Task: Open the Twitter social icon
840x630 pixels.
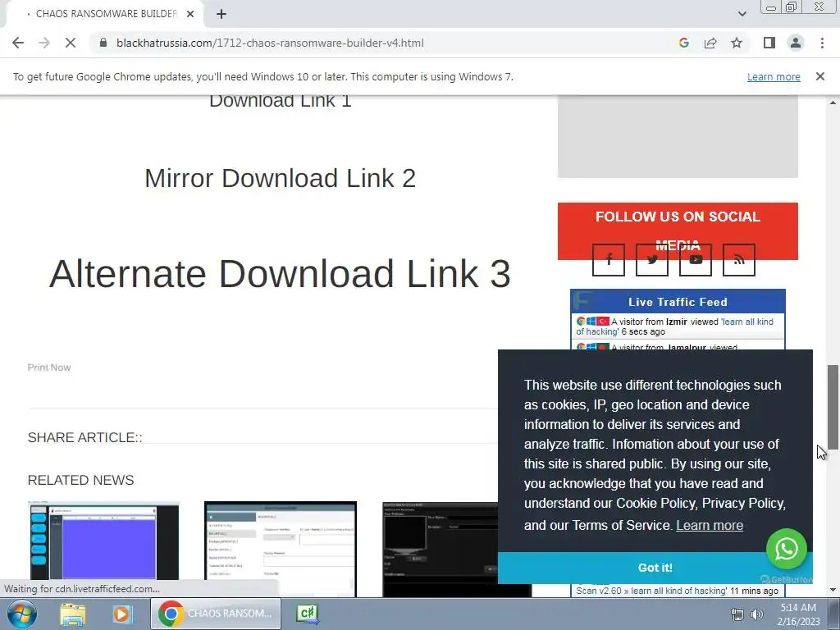Action: [x=651, y=260]
